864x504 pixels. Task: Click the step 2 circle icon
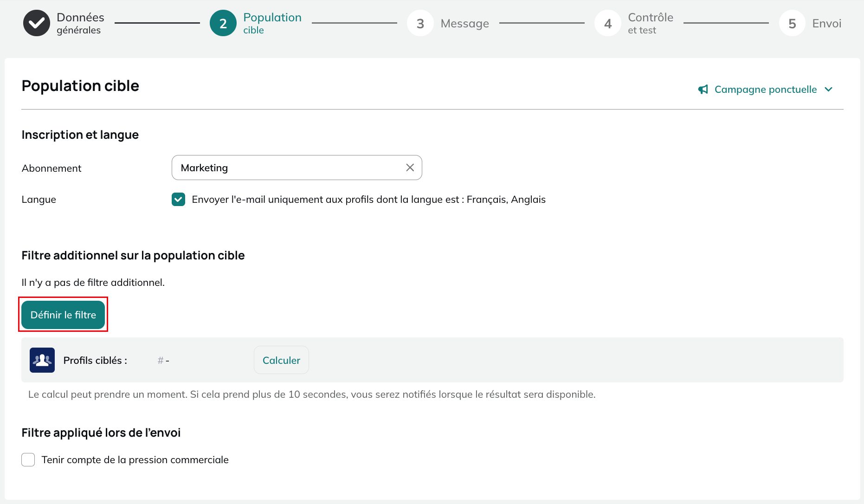click(x=223, y=23)
